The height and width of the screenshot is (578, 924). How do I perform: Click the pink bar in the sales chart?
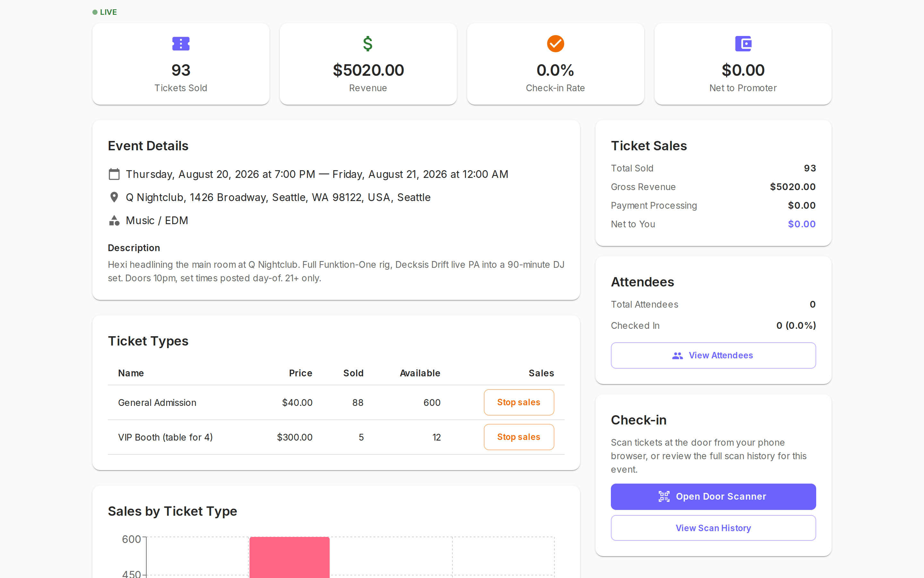coord(289,557)
